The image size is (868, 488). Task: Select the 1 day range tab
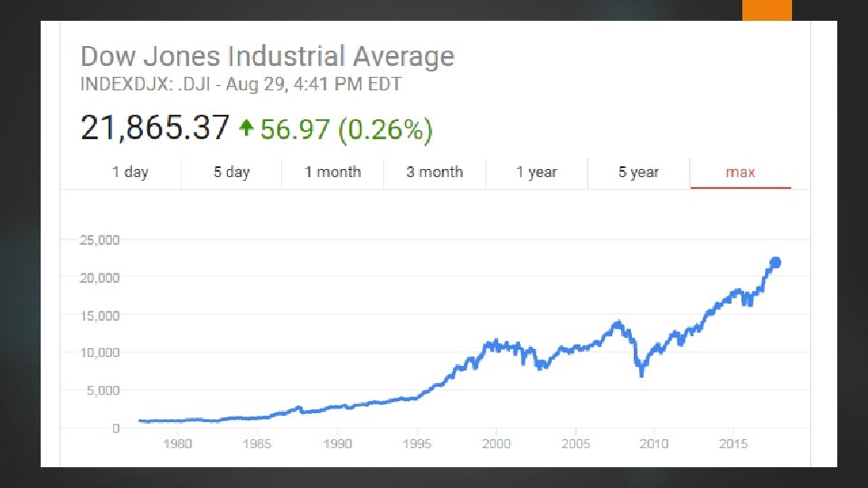click(x=130, y=172)
